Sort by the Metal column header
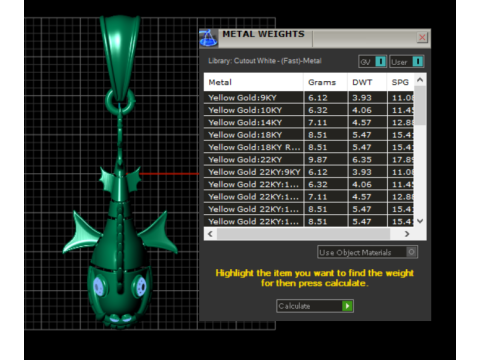 [x=253, y=82]
